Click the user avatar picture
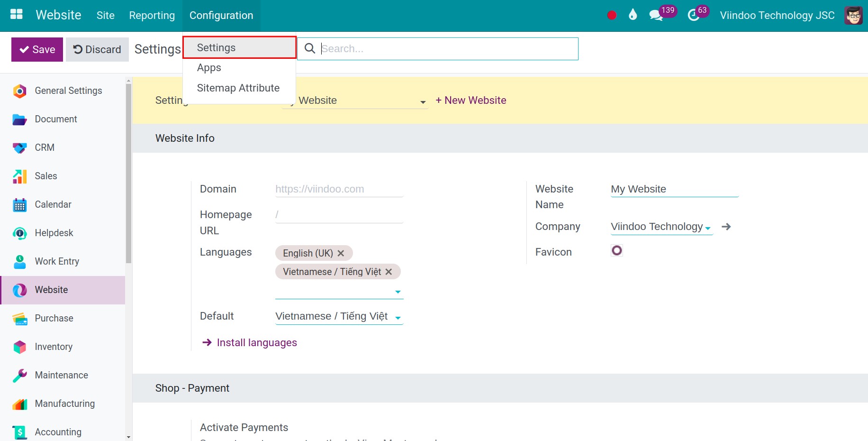Image resolution: width=868 pixels, height=441 pixels. (853, 15)
